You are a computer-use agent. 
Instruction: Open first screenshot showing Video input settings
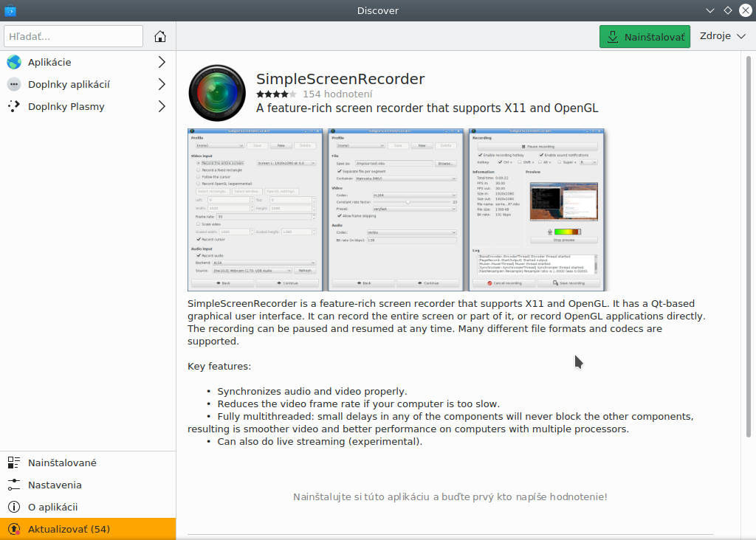[x=255, y=210]
